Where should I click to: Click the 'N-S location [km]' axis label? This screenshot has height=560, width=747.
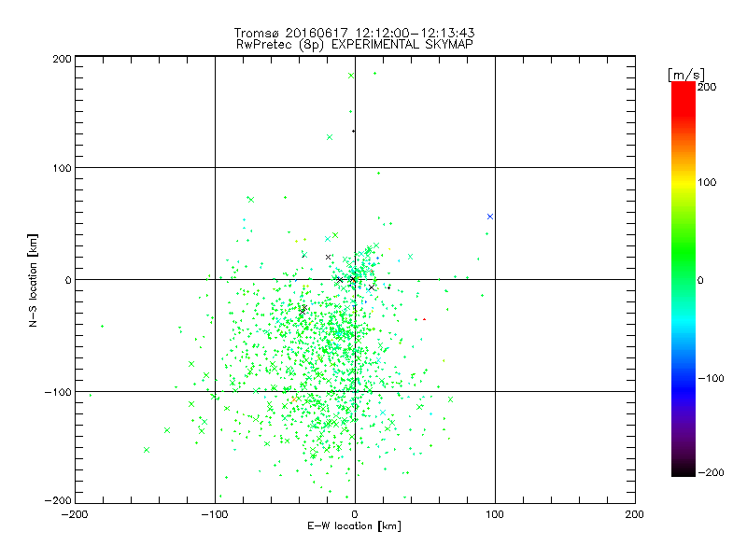33,280
